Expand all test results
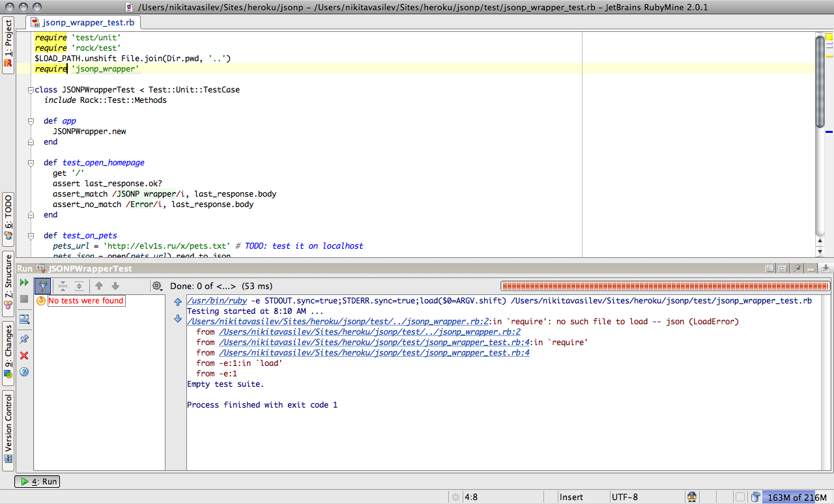The image size is (834, 504). pos(79,286)
